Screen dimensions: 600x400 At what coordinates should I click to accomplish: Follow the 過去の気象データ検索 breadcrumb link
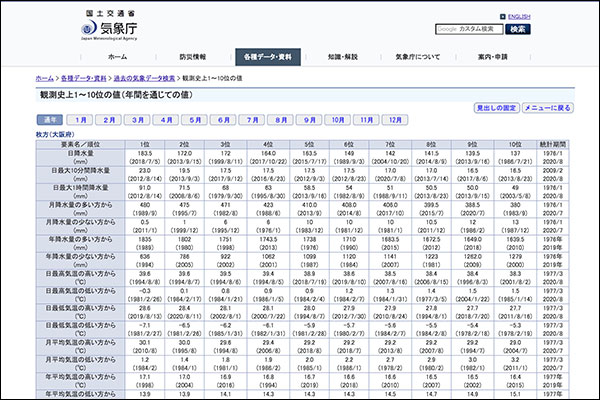[144, 78]
